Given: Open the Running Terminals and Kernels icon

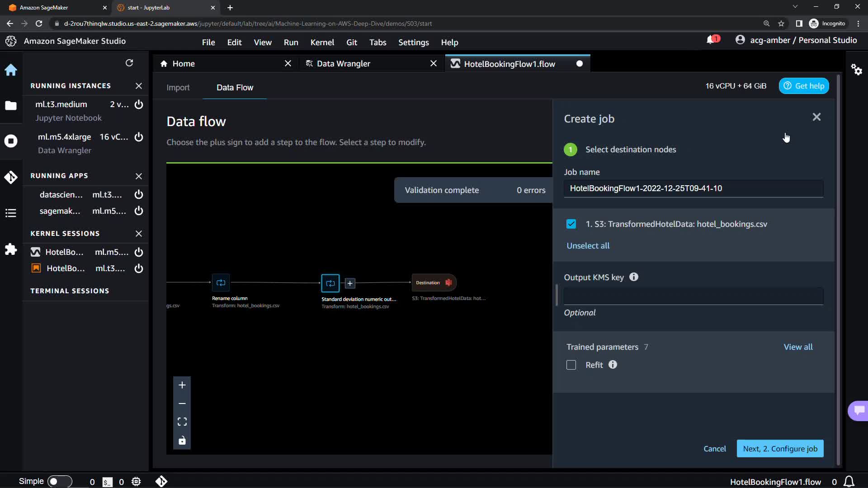Looking at the screenshot, I should pos(11,141).
